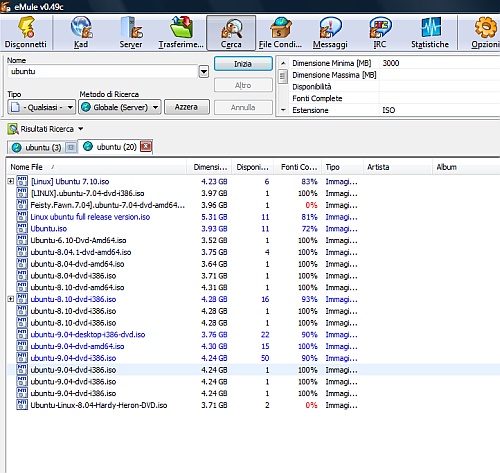Click the 83% Fonti Complete cell
Viewport: 500px width, 473px height.
309,182
